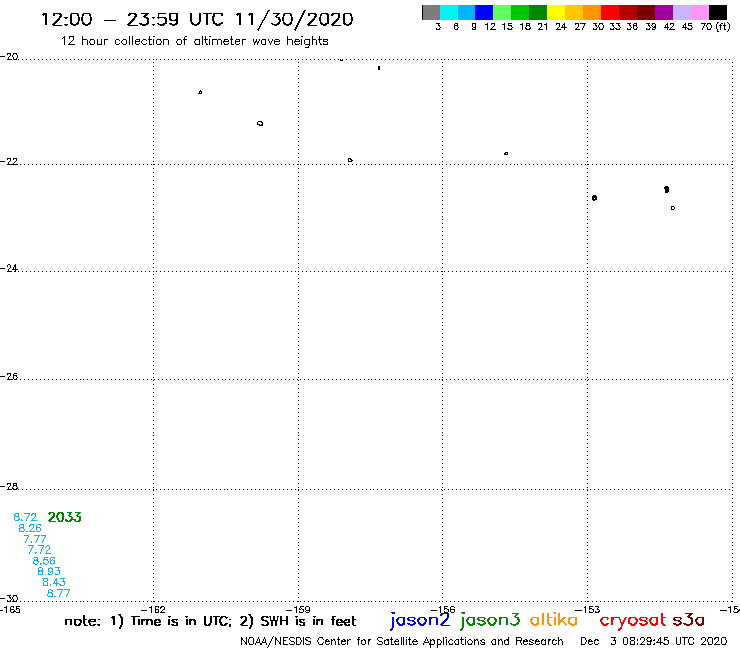Select the -159 longitude axis label
Image resolution: width=740 pixels, height=650 pixels.
coord(298,609)
